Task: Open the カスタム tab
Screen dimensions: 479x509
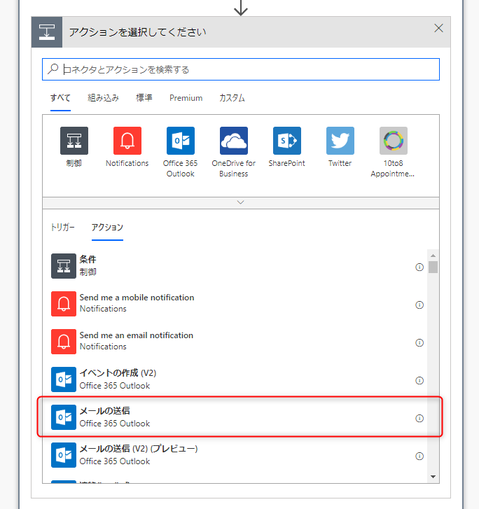Action: pos(232,98)
